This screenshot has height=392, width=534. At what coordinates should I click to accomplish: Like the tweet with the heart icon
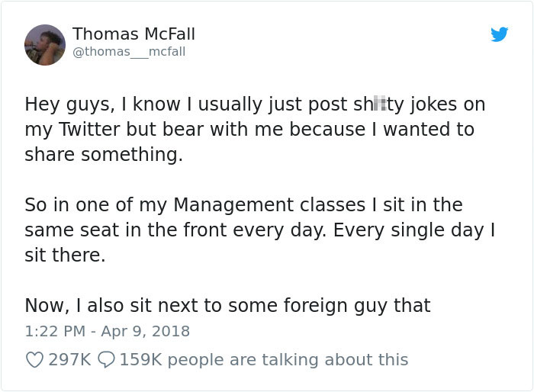pyautogui.click(x=34, y=359)
